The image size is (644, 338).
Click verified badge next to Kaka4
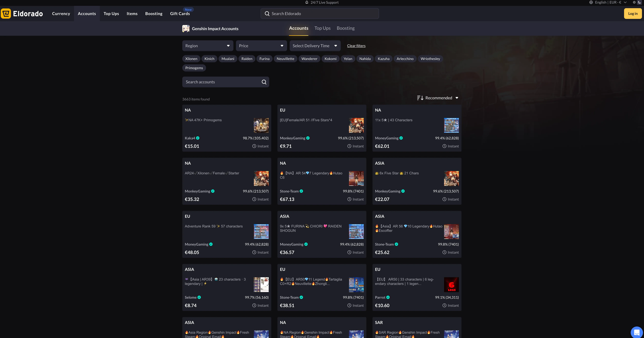click(x=198, y=138)
